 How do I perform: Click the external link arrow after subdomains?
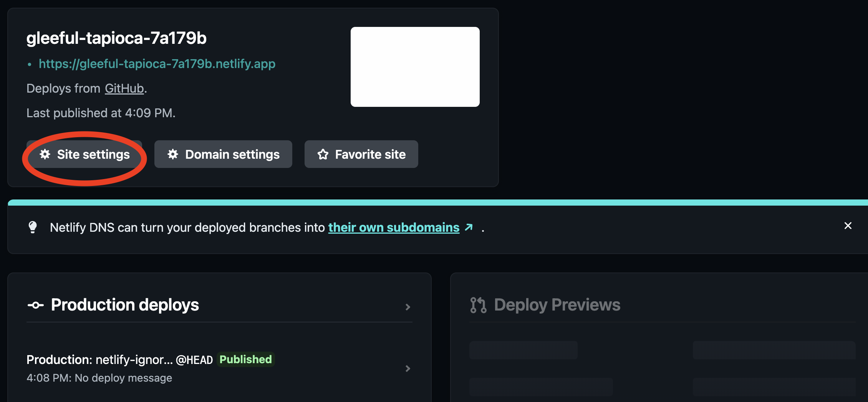[469, 227]
